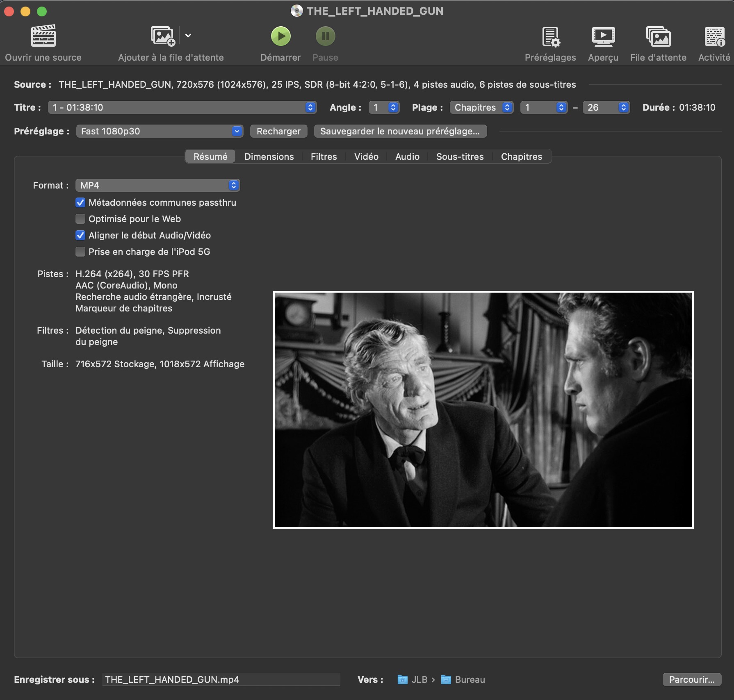Click the Durée 01:38:10 value
This screenshot has width=734, height=700.
[x=697, y=107]
